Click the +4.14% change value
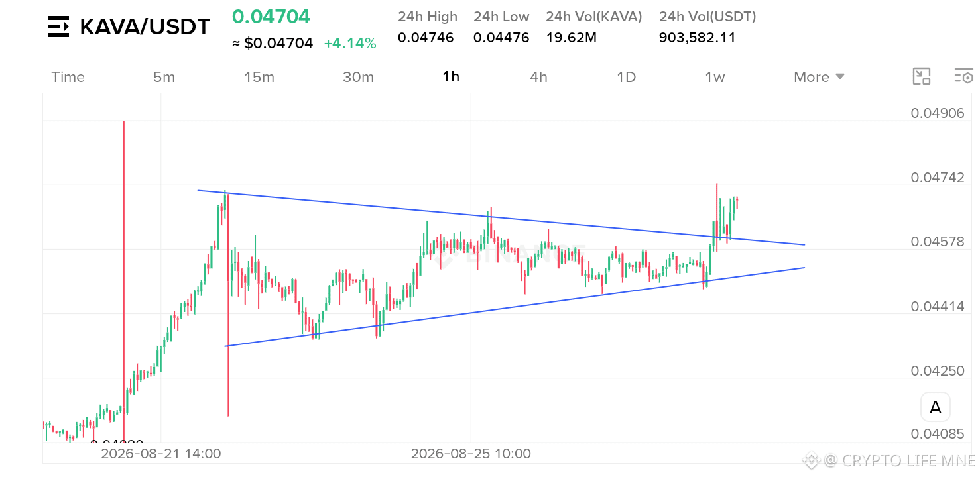Screen dimensions: 980x477 pyautogui.click(x=350, y=44)
